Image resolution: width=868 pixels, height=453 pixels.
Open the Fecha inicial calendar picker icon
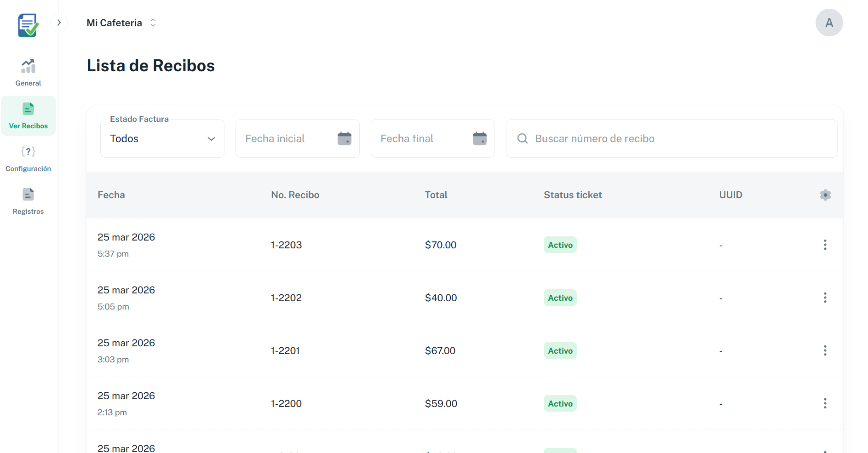pyautogui.click(x=345, y=138)
